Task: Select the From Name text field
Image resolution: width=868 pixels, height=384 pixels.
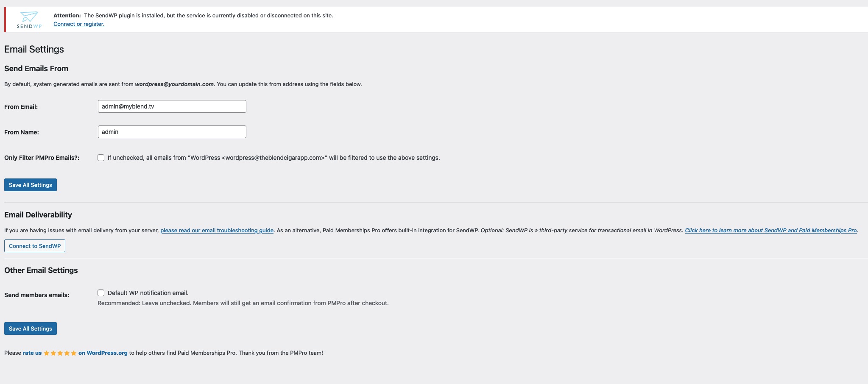Action: pyautogui.click(x=172, y=132)
